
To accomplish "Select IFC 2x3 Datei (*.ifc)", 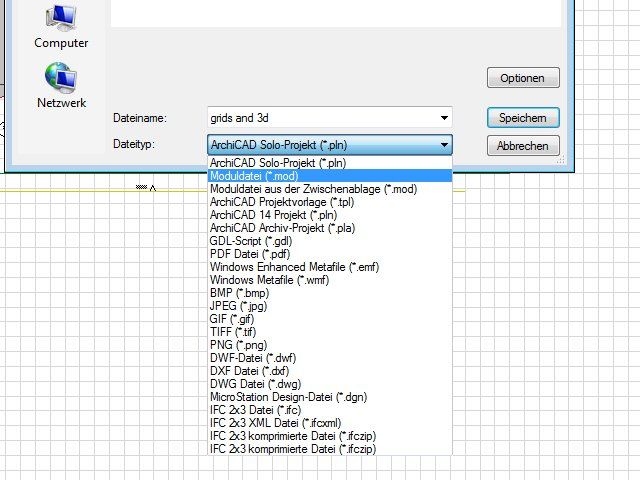I will tap(330, 410).
